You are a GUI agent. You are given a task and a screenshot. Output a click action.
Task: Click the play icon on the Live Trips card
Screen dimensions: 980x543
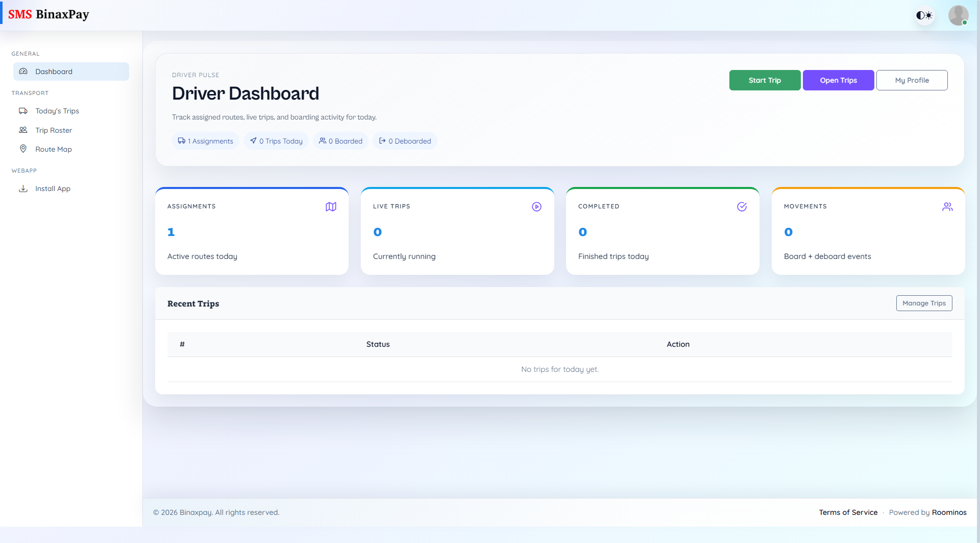(536, 206)
